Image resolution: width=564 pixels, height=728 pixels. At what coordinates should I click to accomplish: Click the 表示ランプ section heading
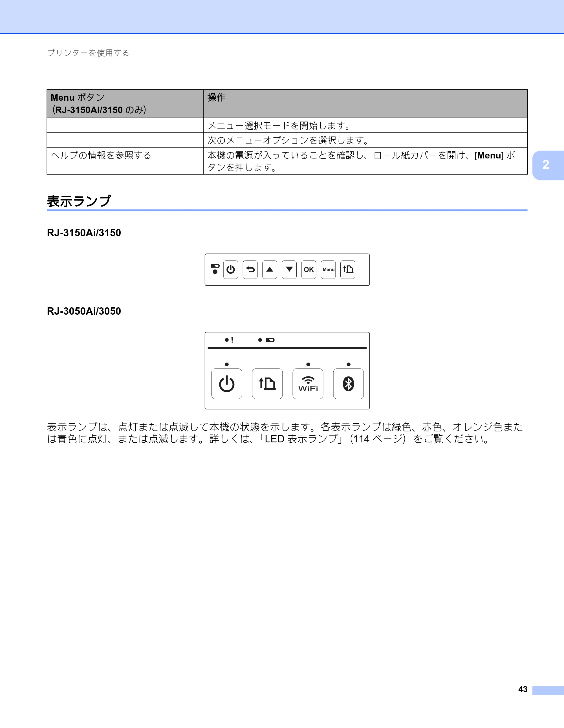click(x=79, y=201)
